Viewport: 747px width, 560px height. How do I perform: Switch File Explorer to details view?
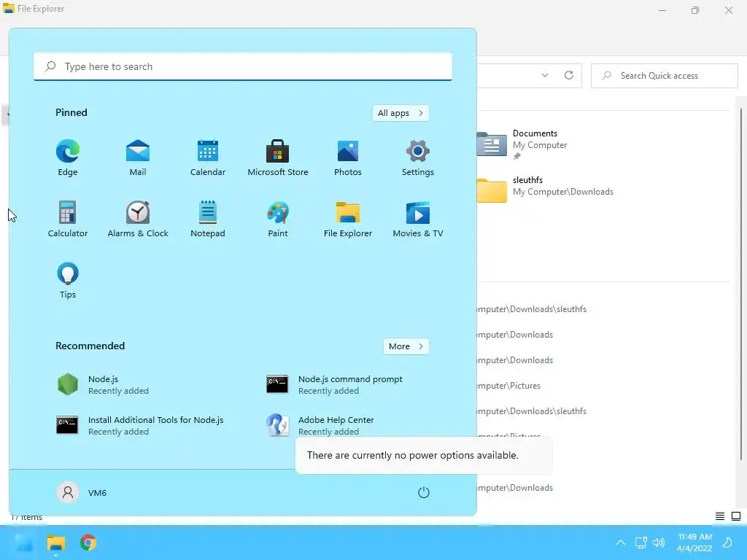pos(720,516)
